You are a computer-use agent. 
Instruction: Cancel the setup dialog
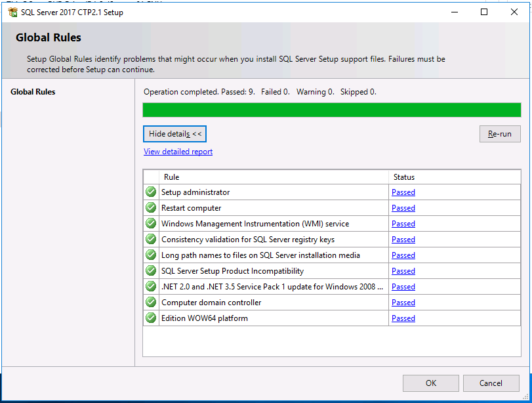click(491, 383)
